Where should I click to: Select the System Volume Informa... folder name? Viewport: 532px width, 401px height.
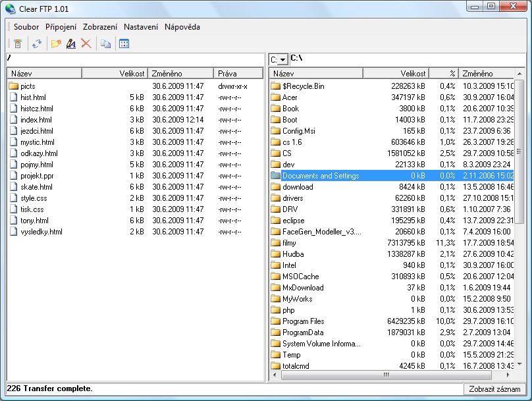(321, 344)
